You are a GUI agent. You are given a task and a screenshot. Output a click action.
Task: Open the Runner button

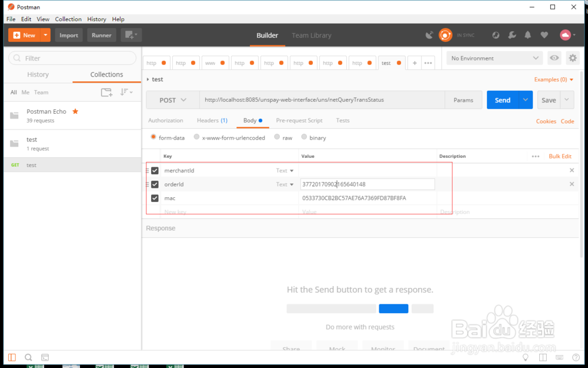pos(102,35)
